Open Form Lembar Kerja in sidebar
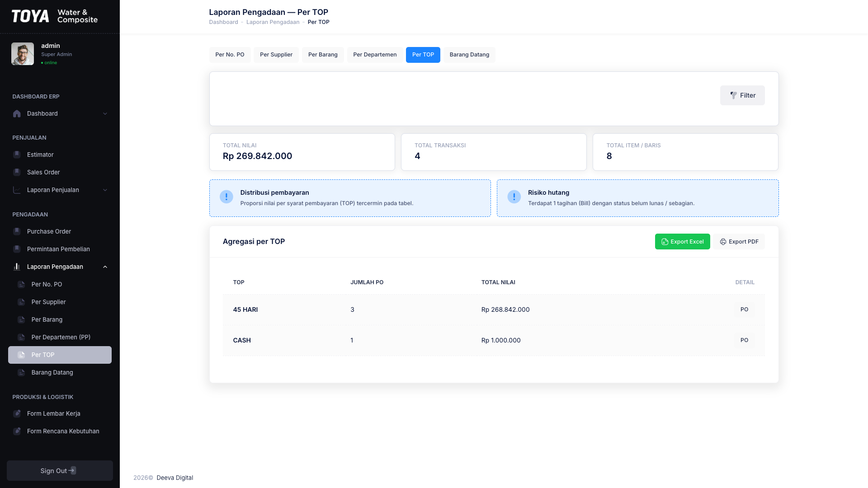The height and width of the screenshot is (488, 868). pyautogui.click(x=60, y=413)
